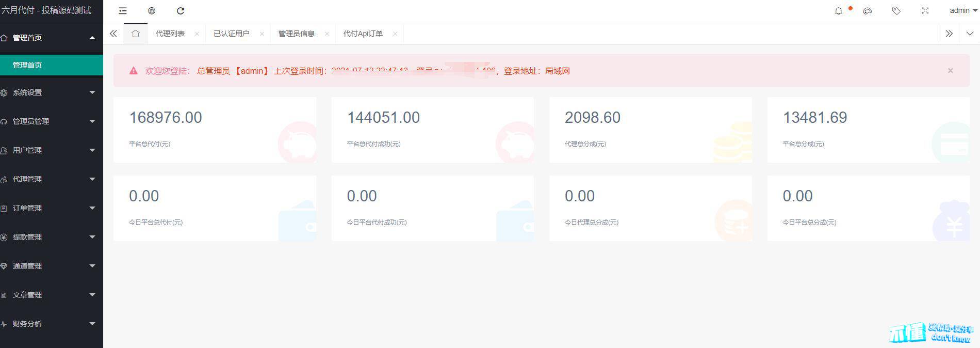Open the tab options down-chevron
Screen dimensions: 980x348
970,34
